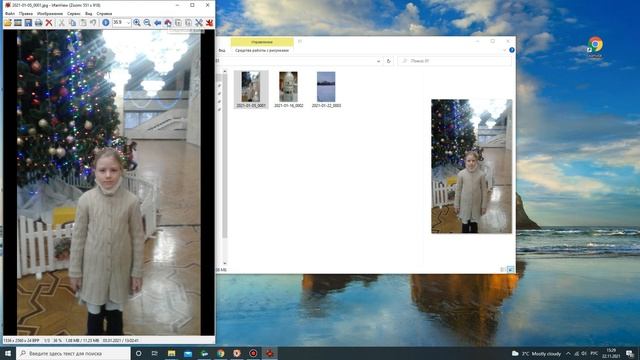Screen dimensions: 640x360
Task: Select thumbnail 2021-01-16_0002 in Explorer
Action: 289,89
